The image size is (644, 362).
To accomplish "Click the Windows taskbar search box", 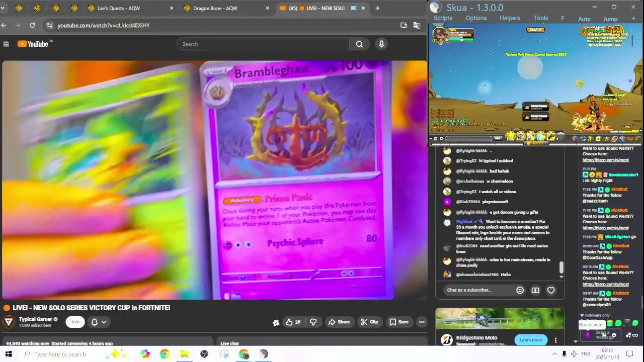I will click(x=75, y=354).
